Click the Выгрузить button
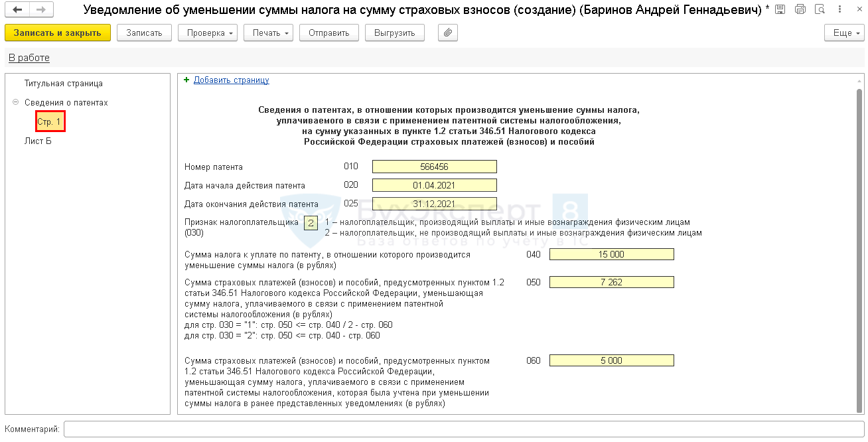Image resolution: width=868 pixels, height=442 pixels. (x=395, y=33)
